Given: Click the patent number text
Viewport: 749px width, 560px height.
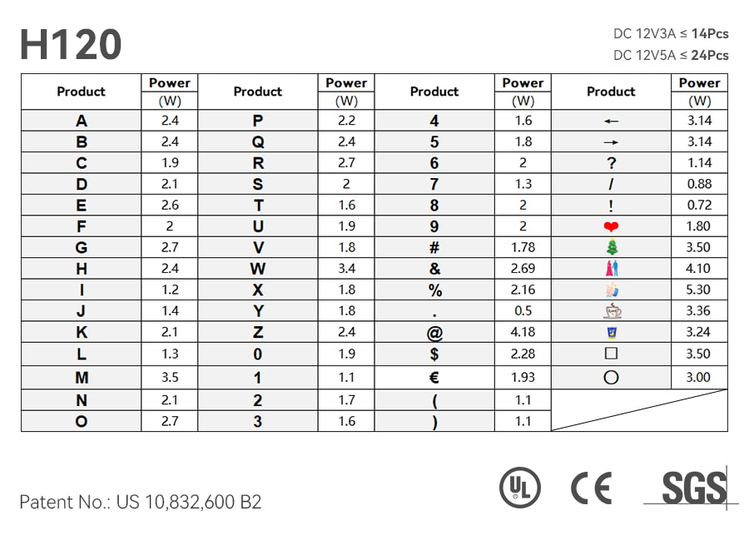Looking at the screenshot, I should coord(140,503).
